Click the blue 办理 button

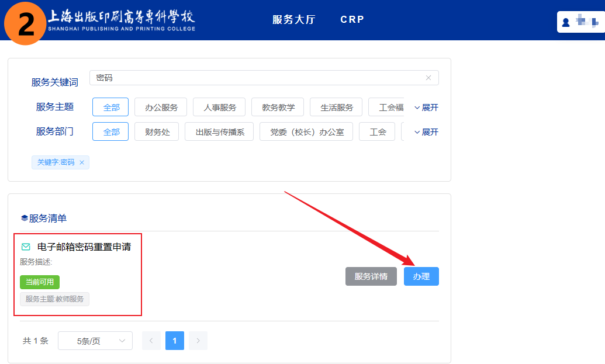[421, 276]
